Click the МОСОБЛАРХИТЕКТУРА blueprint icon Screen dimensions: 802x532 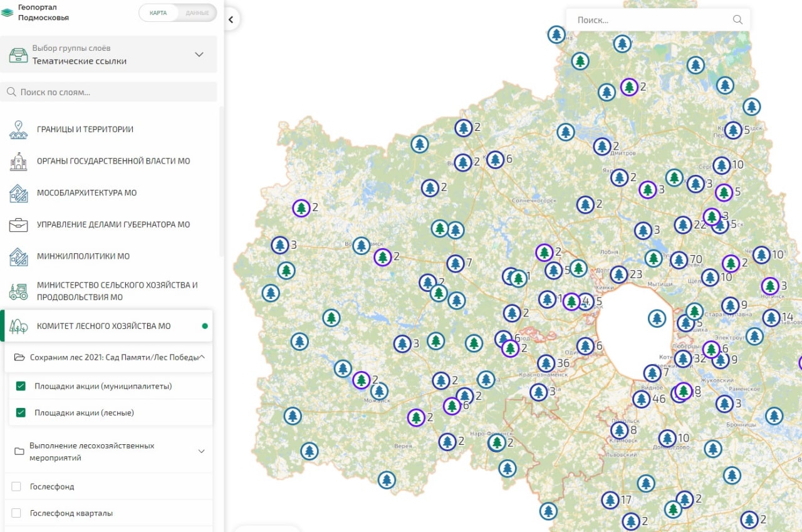pyautogui.click(x=18, y=193)
